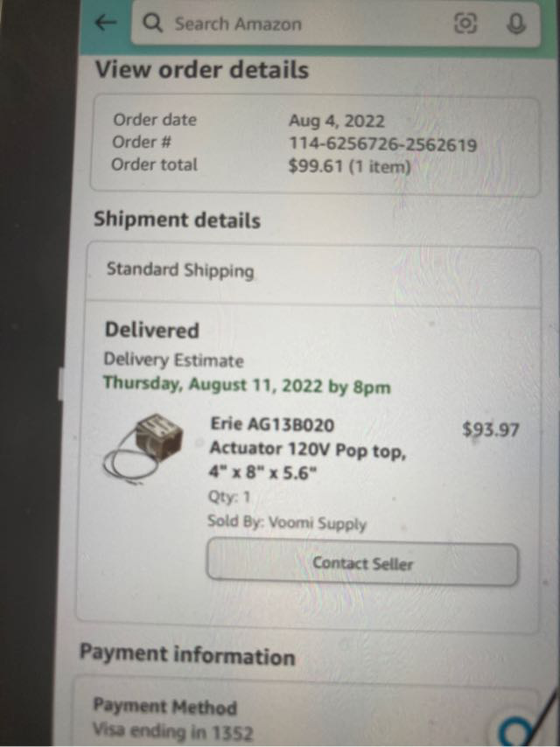Tap the $93.97 item price

click(x=490, y=429)
